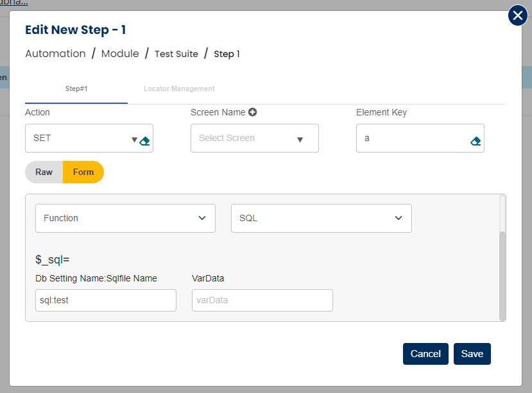
Task: Click the Test Suite breadcrumb
Action: tap(176, 54)
